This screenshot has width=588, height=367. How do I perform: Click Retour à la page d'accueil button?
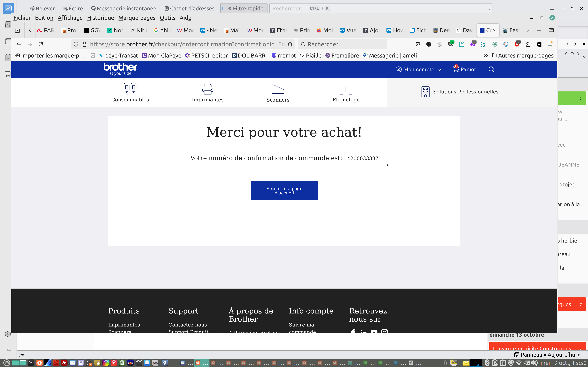pyautogui.click(x=284, y=191)
